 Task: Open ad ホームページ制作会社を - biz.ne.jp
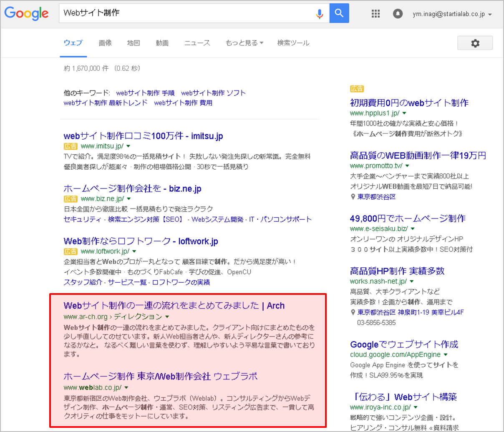132,188
